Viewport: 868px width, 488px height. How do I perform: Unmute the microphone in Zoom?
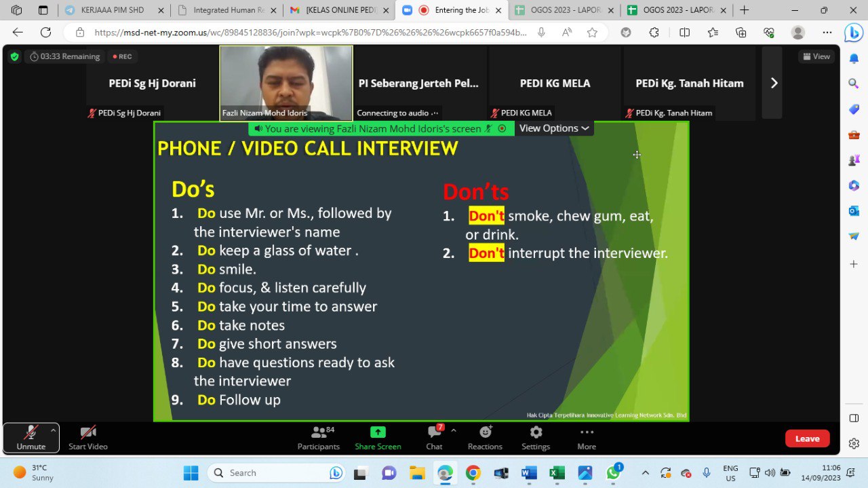[x=31, y=438]
